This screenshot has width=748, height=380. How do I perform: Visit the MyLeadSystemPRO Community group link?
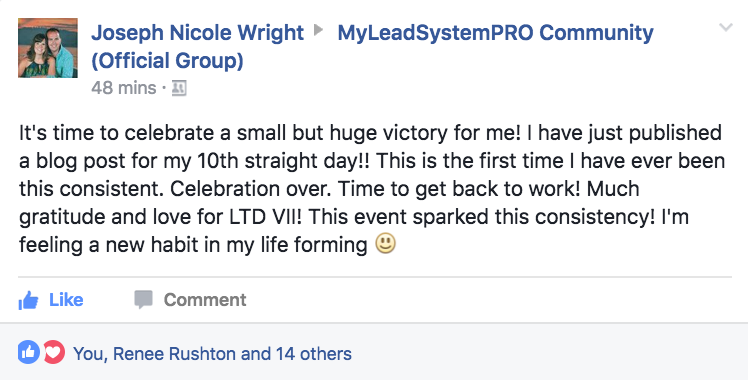click(495, 33)
